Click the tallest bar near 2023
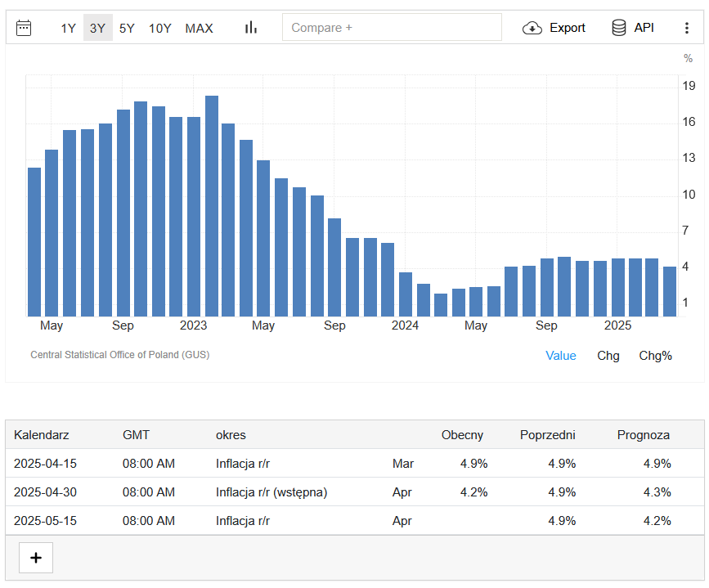709x588 pixels. [212, 206]
